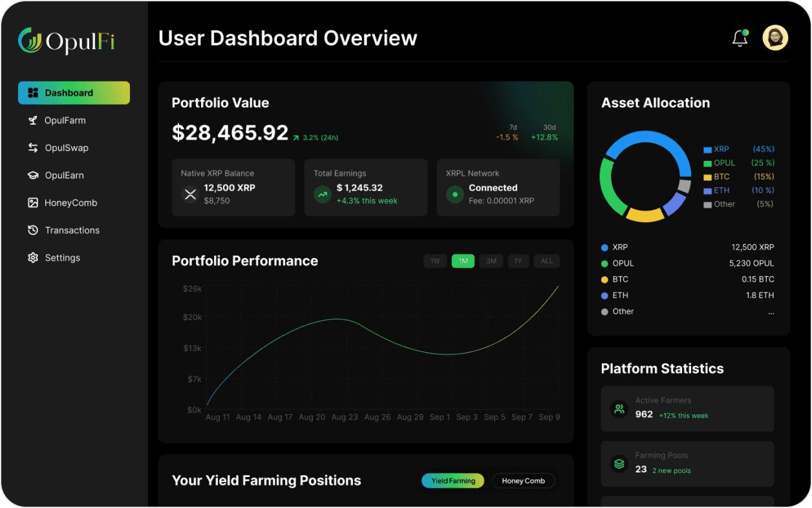Click the $28,465.92 portfolio value

coord(230,132)
